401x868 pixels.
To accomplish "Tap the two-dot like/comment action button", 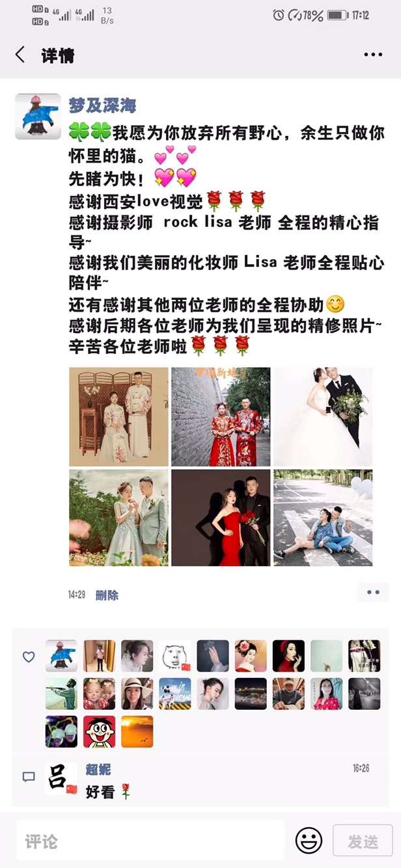I will (373, 592).
